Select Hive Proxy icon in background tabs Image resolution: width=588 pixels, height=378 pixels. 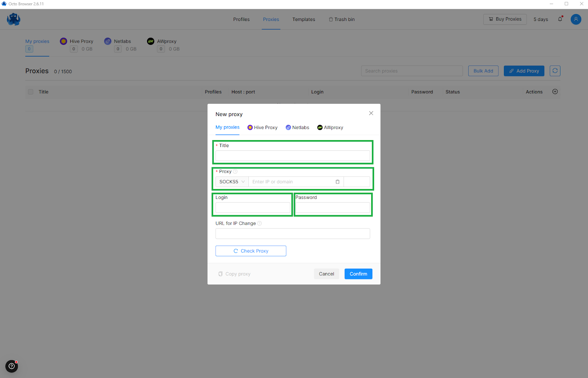tap(64, 41)
